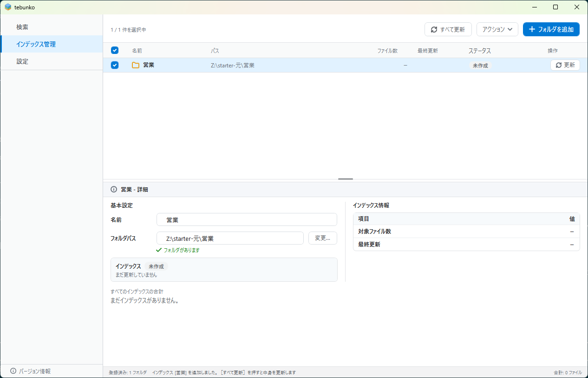Screen dimensions: 588x378
Task: Select インデックス管理 in the sidebar
Action: point(52,44)
